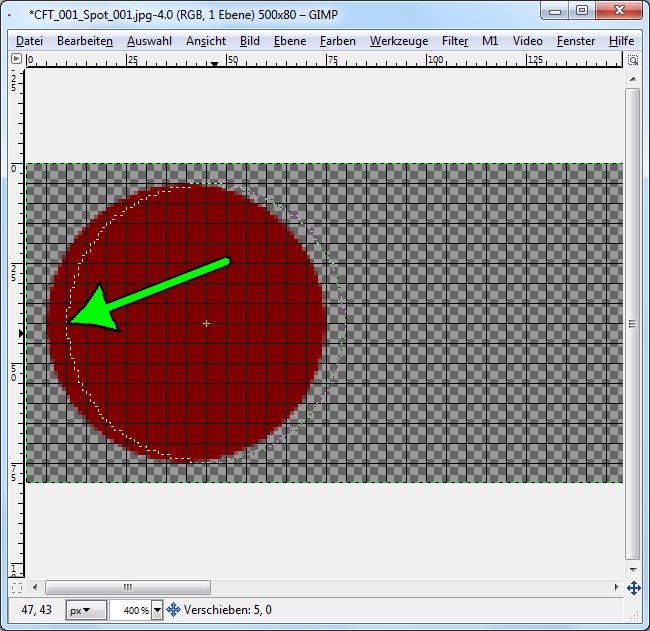The width and height of the screenshot is (650, 631).
Task: Open the Datei menu
Action: [x=29, y=41]
